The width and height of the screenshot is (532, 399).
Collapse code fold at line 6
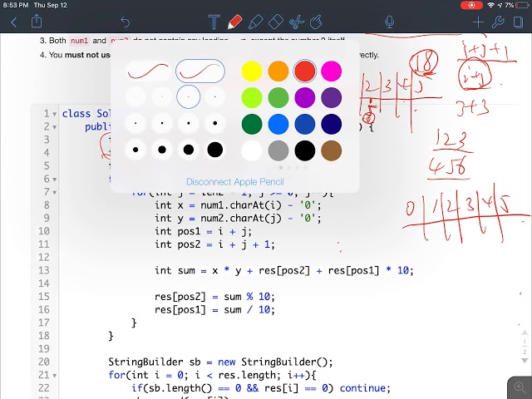(54, 180)
